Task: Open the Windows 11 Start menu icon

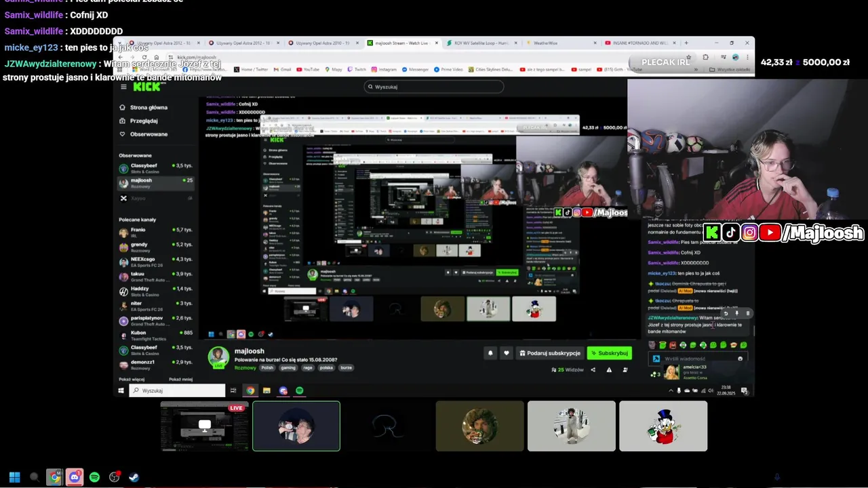Action: point(14,477)
